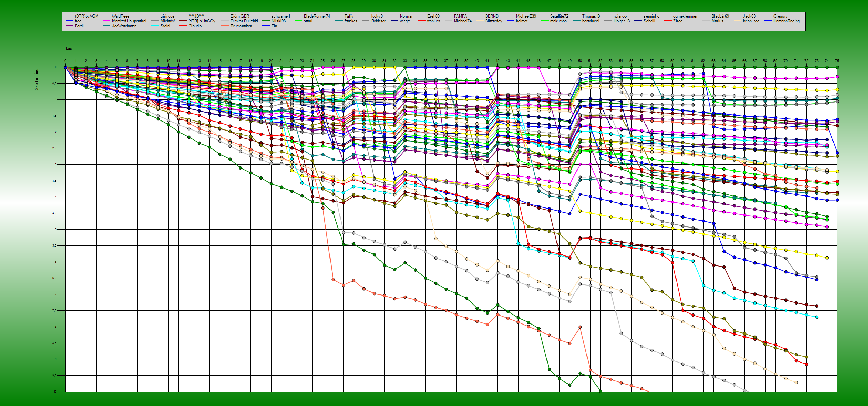Select Björn GER legend entry

[240, 16]
